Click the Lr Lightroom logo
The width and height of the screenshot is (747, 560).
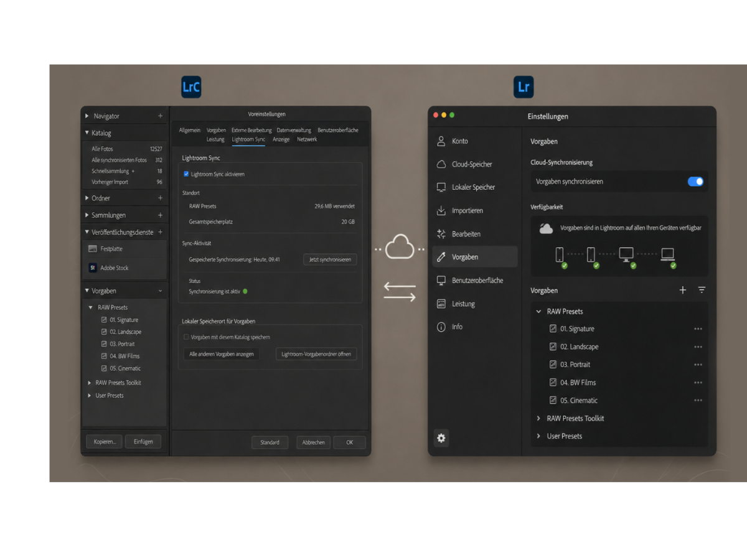coord(524,87)
